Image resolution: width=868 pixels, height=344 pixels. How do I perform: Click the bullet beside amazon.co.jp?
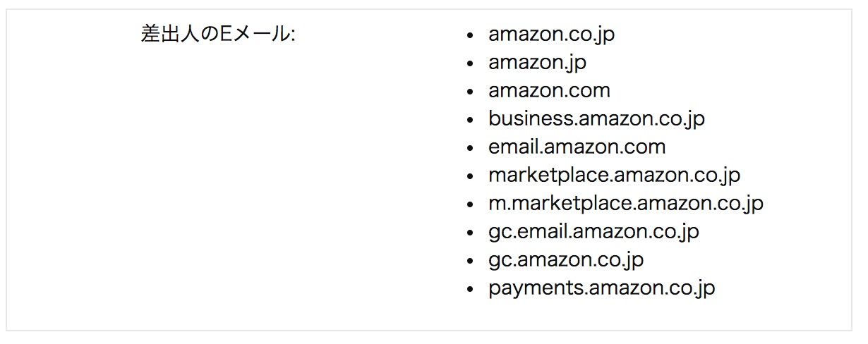point(471,35)
